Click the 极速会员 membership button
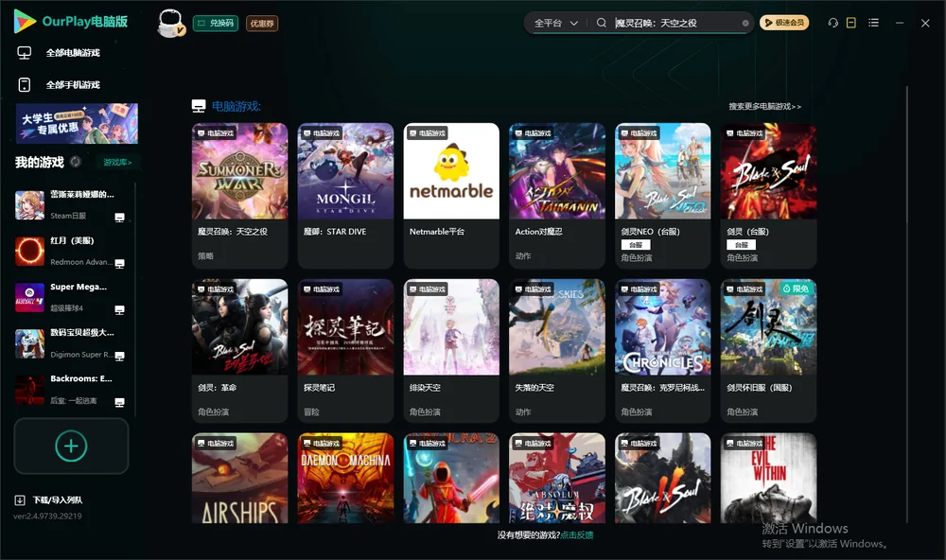This screenshot has width=946, height=560. pyautogui.click(x=784, y=23)
